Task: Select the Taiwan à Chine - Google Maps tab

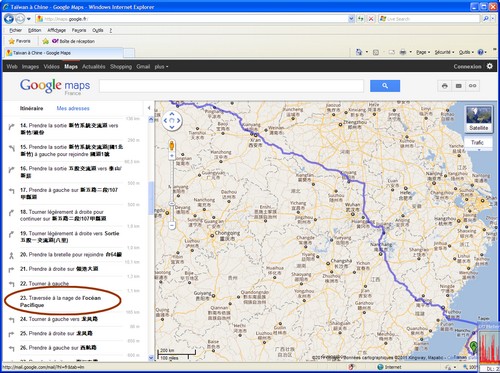Action: point(64,53)
